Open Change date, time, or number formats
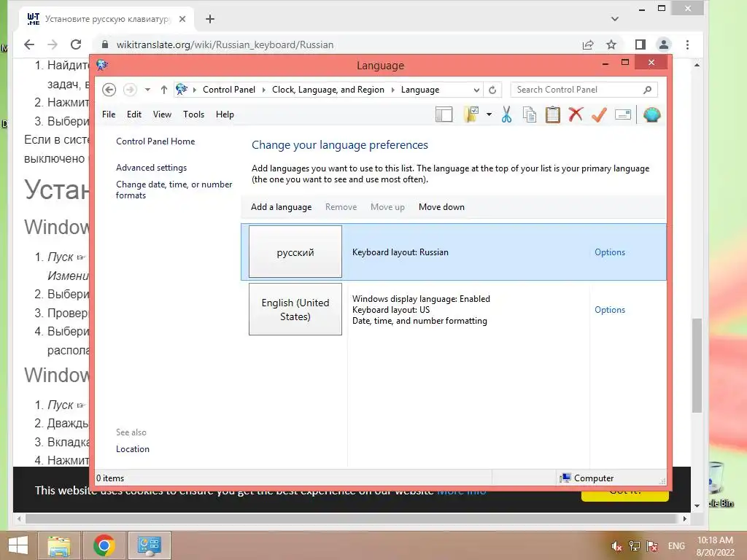 (174, 190)
